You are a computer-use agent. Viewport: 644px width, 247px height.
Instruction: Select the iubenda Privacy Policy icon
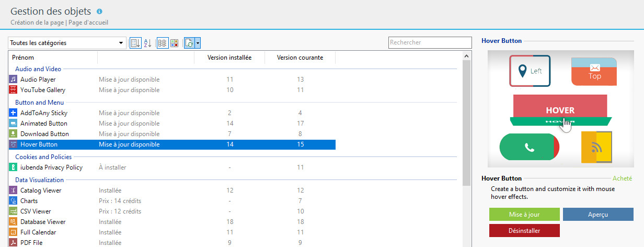pyautogui.click(x=14, y=167)
